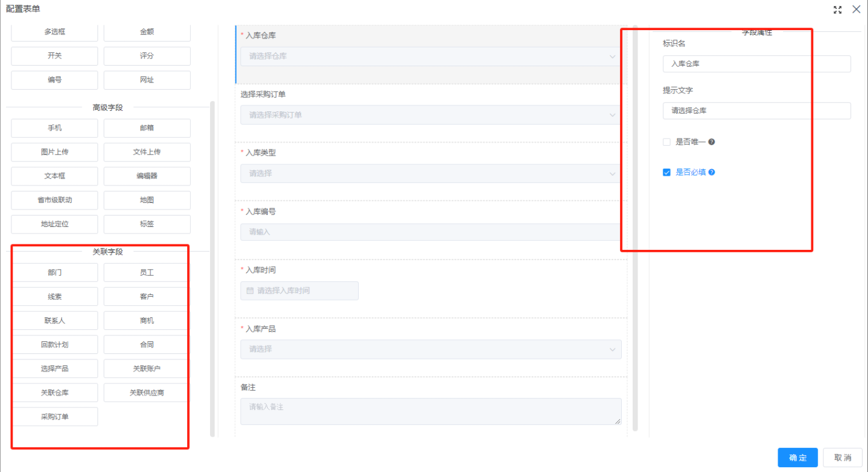Click inside the 标识名 input box
Viewport: 868px width, 472px height.
coord(756,64)
